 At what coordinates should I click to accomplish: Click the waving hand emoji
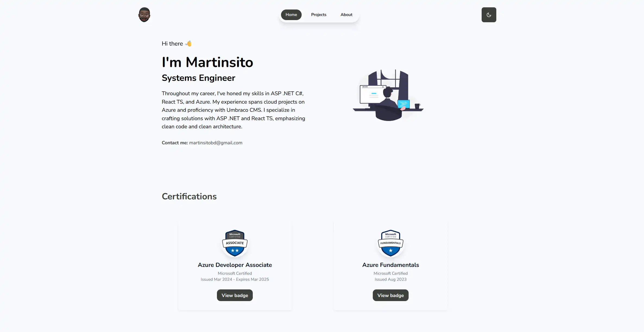click(188, 43)
